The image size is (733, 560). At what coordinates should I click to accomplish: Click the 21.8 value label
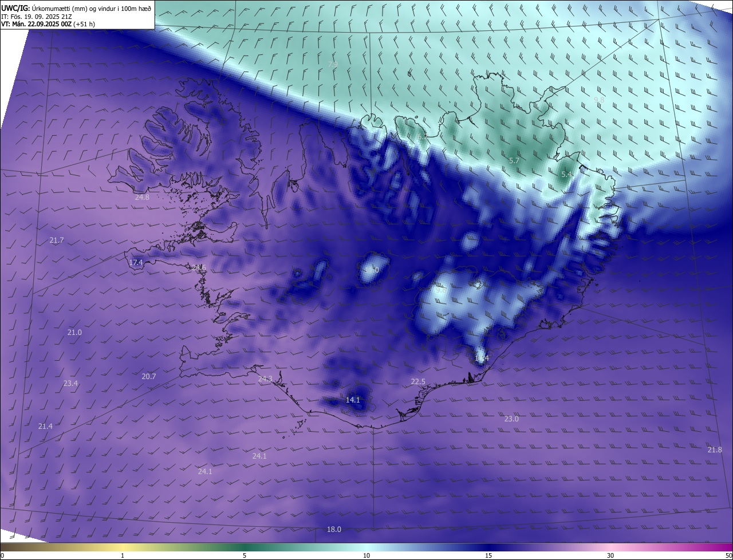click(715, 450)
